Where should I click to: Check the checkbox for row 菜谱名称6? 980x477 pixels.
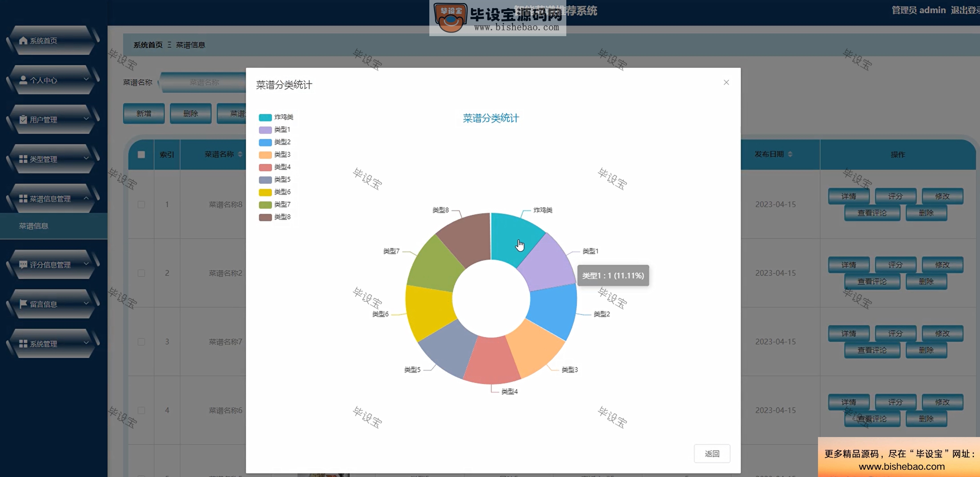pos(141,410)
